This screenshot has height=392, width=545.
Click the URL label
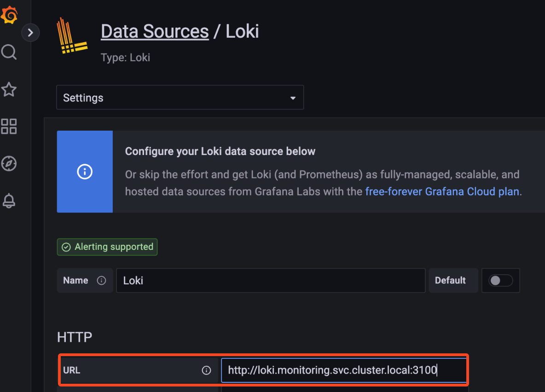point(72,370)
